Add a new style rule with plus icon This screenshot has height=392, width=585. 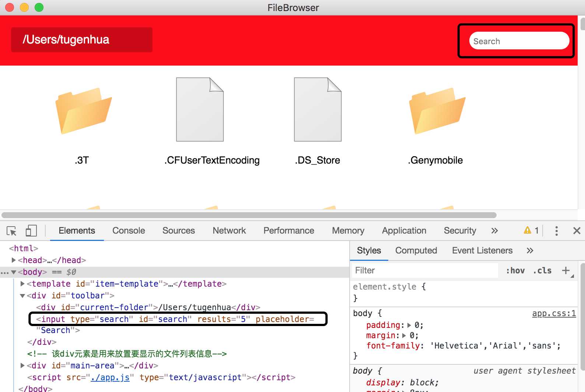[x=566, y=270]
